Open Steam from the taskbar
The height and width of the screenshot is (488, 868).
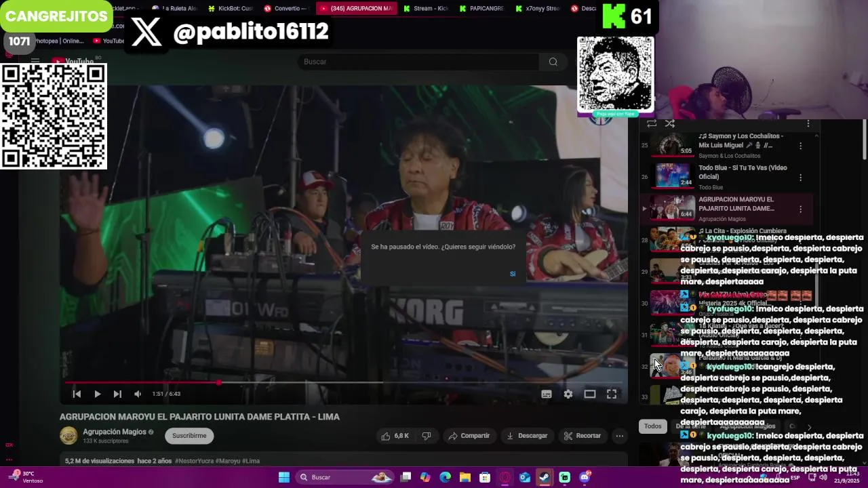tap(545, 477)
